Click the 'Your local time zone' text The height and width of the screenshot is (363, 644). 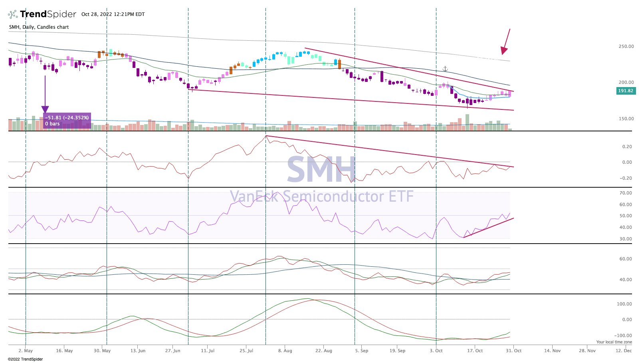[x=614, y=342]
